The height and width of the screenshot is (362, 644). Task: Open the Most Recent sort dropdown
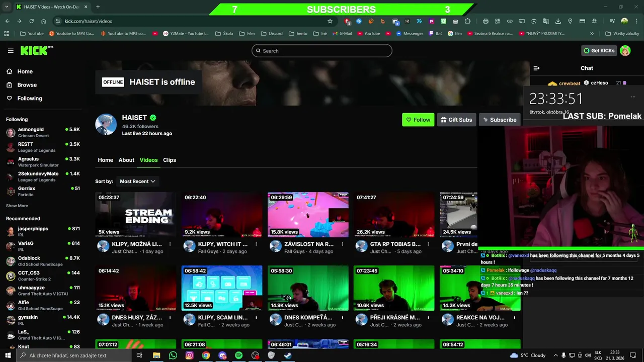(137, 182)
